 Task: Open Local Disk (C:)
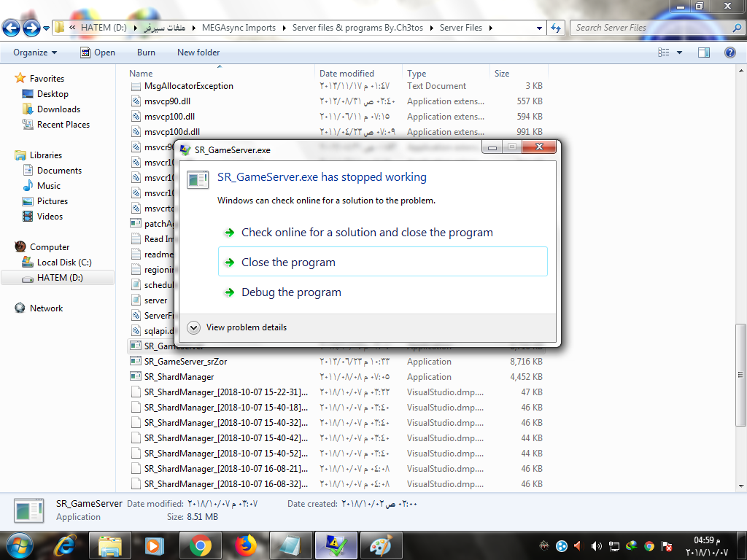64,262
